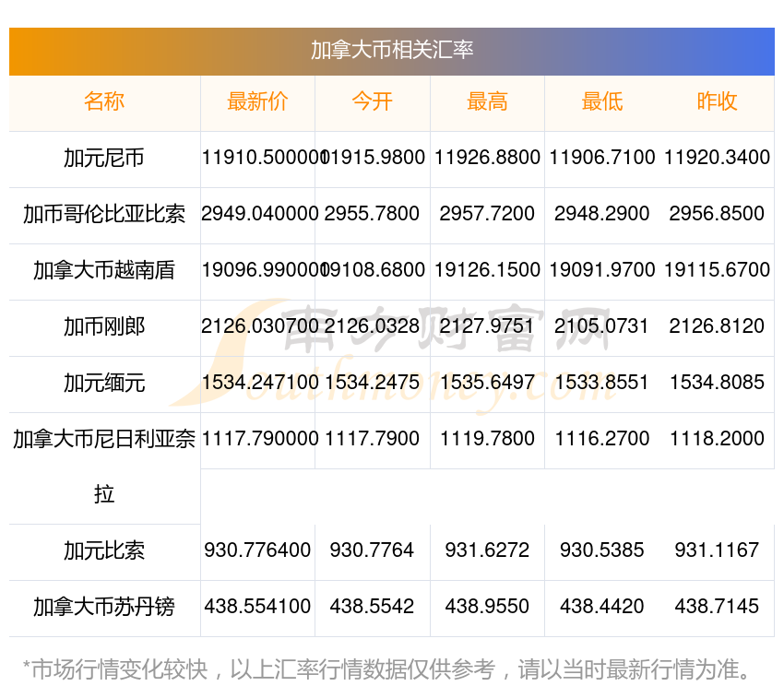Screen dimensions: 784x698
Task: Click the previous close 1534.8085
Action: point(717,383)
